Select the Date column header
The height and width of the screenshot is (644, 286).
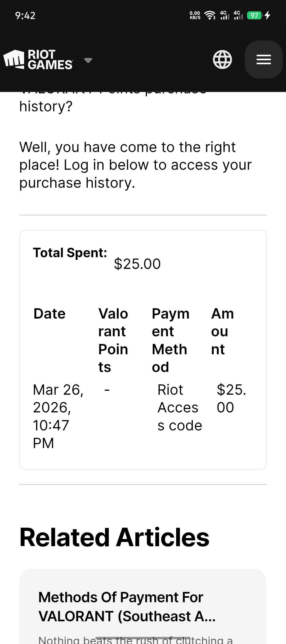pyautogui.click(x=50, y=314)
